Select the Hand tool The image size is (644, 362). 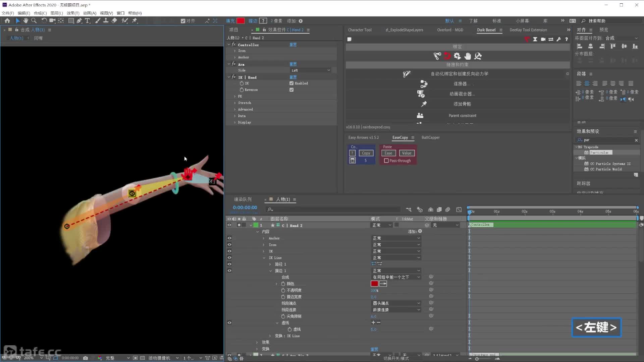point(25,21)
